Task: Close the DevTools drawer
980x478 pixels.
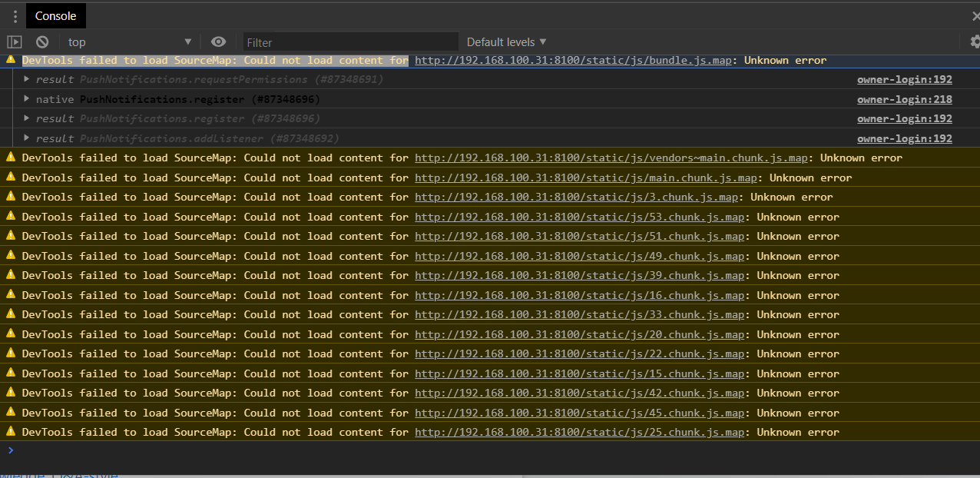Action: coord(975,16)
